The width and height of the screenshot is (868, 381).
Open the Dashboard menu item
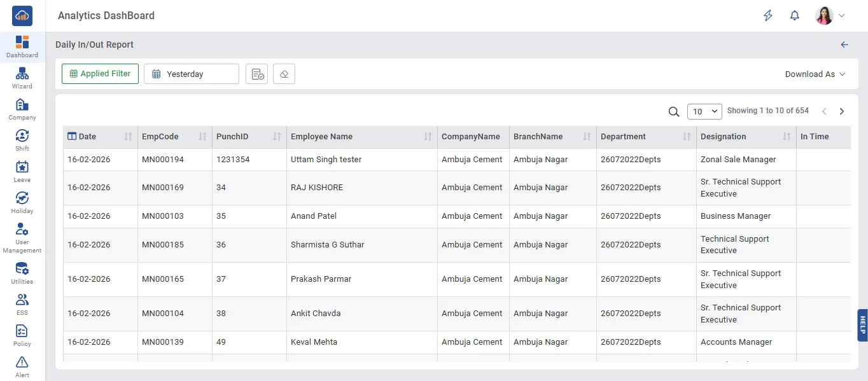pos(22,47)
